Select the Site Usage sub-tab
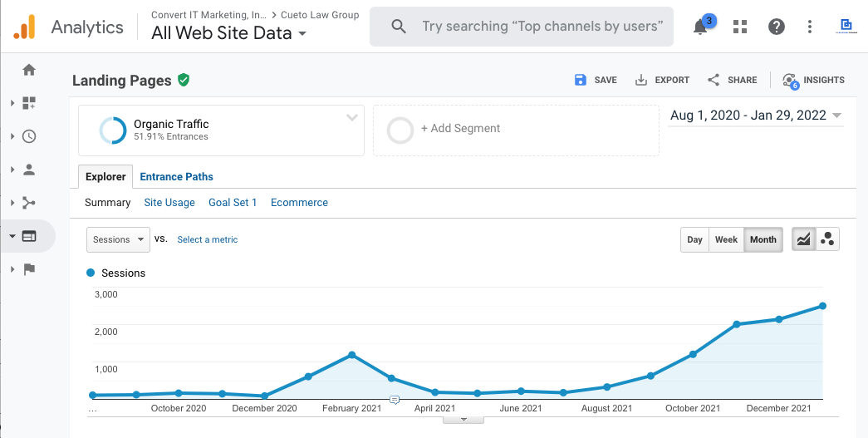The height and width of the screenshot is (438, 868). [x=169, y=203]
